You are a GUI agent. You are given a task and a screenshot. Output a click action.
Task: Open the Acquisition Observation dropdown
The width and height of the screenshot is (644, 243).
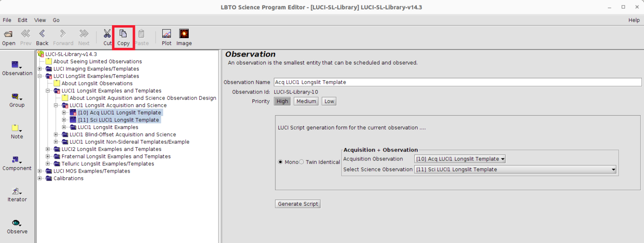point(460,159)
